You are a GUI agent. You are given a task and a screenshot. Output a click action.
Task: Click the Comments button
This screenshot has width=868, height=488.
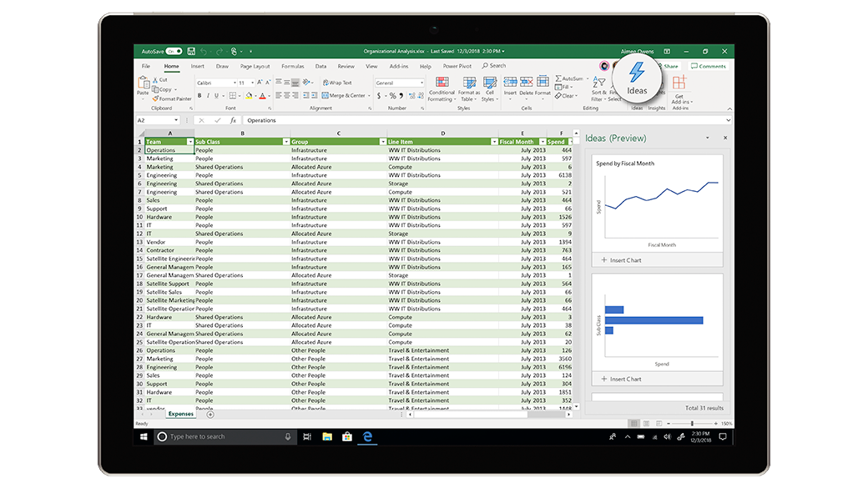click(x=709, y=66)
